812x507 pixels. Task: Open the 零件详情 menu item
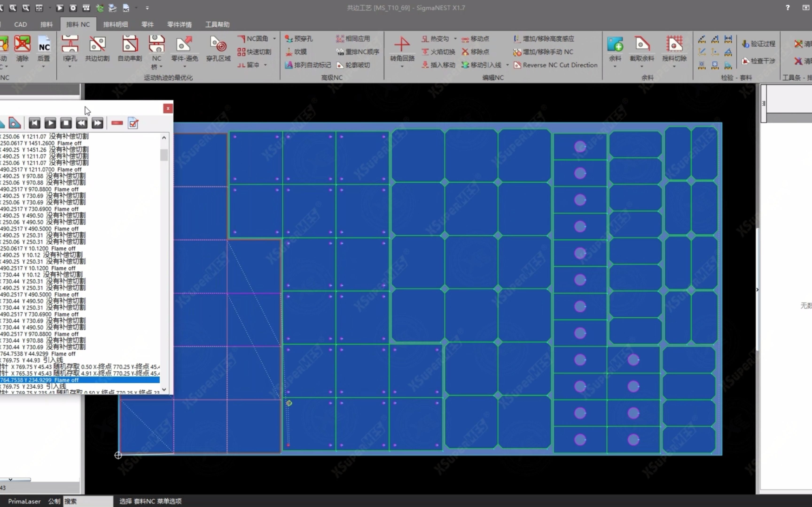tap(180, 24)
